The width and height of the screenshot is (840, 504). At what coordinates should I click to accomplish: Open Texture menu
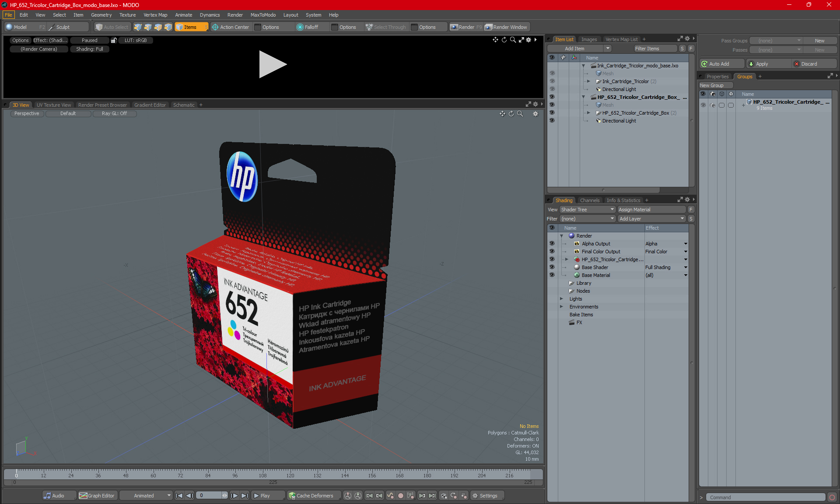coord(127,15)
